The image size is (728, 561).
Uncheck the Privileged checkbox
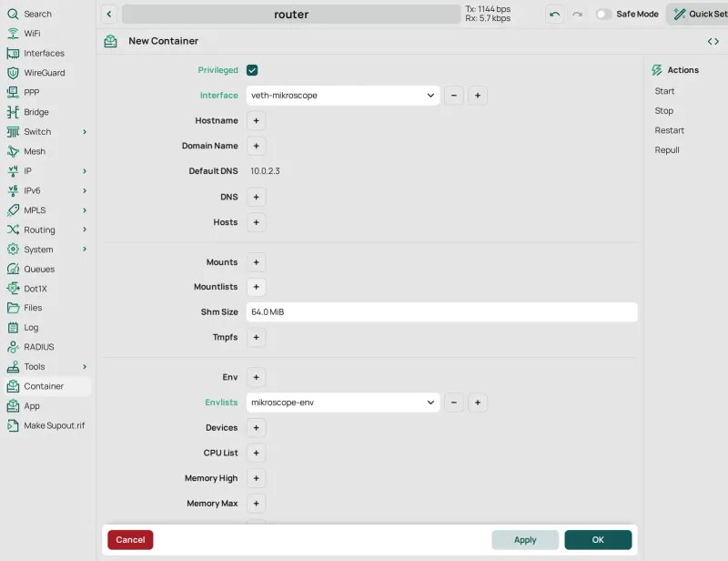click(252, 70)
